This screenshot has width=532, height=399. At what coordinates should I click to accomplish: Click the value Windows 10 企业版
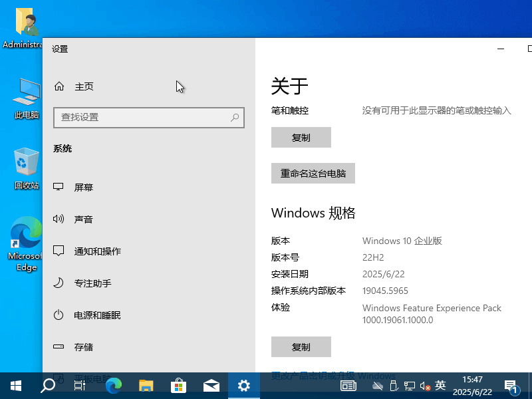coord(402,241)
